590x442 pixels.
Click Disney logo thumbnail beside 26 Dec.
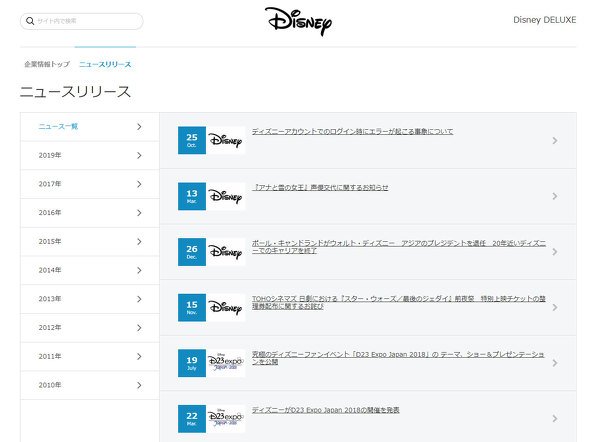pos(225,252)
